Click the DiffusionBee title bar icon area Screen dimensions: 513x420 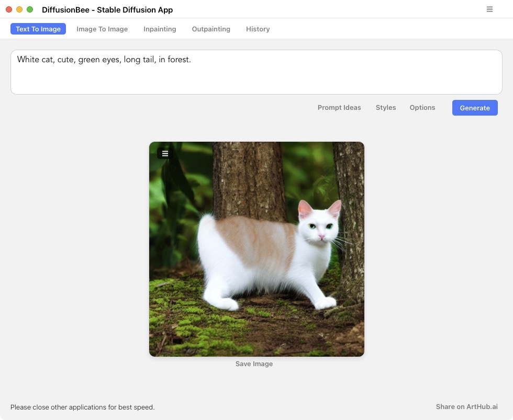click(107, 9)
